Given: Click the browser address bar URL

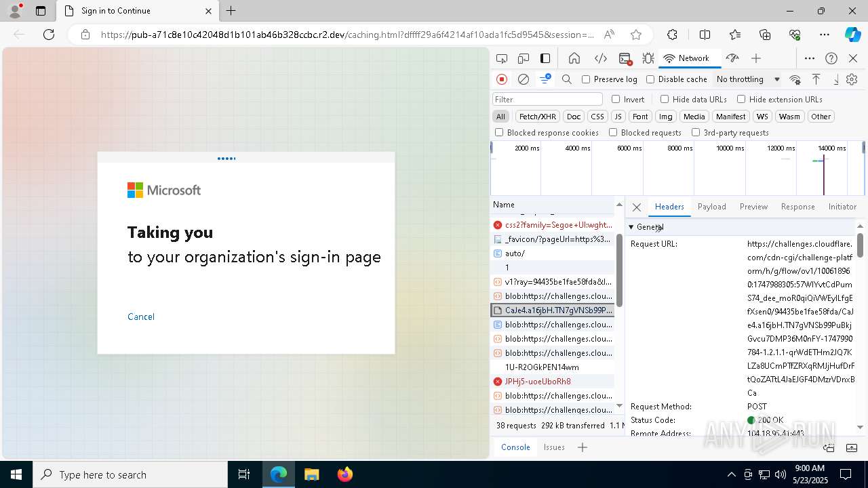Looking at the screenshot, I should click(x=347, y=35).
